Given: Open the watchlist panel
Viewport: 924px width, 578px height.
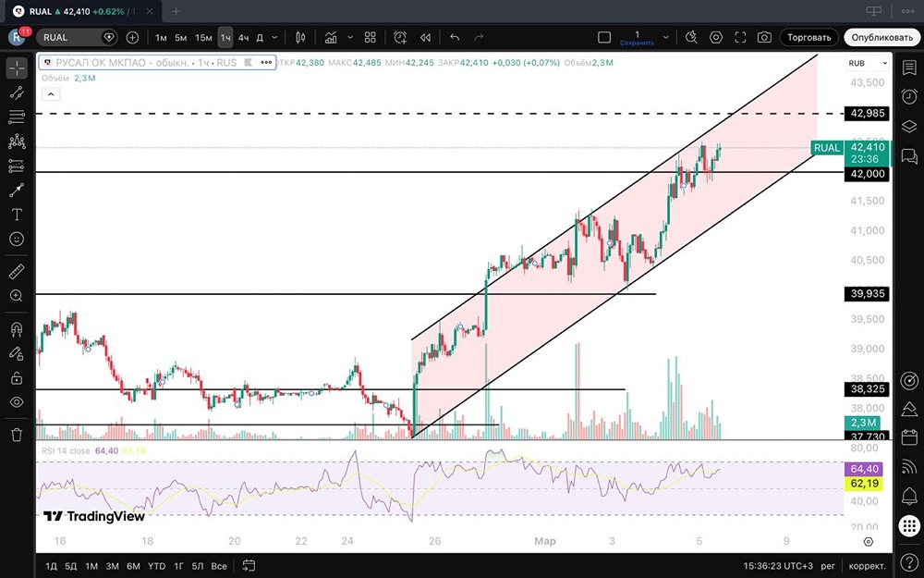Looking at the screenshot, I should pyautogui.click(x=908, y=68).
